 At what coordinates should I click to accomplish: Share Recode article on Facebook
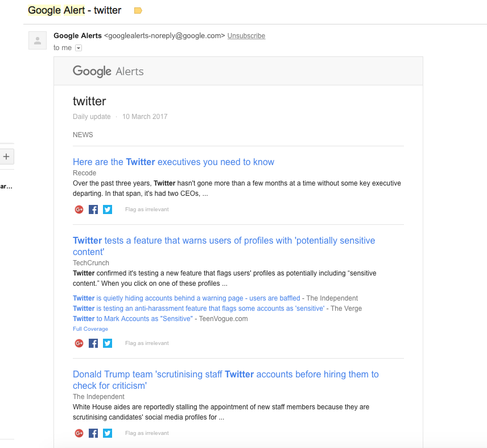click(93, 209)
